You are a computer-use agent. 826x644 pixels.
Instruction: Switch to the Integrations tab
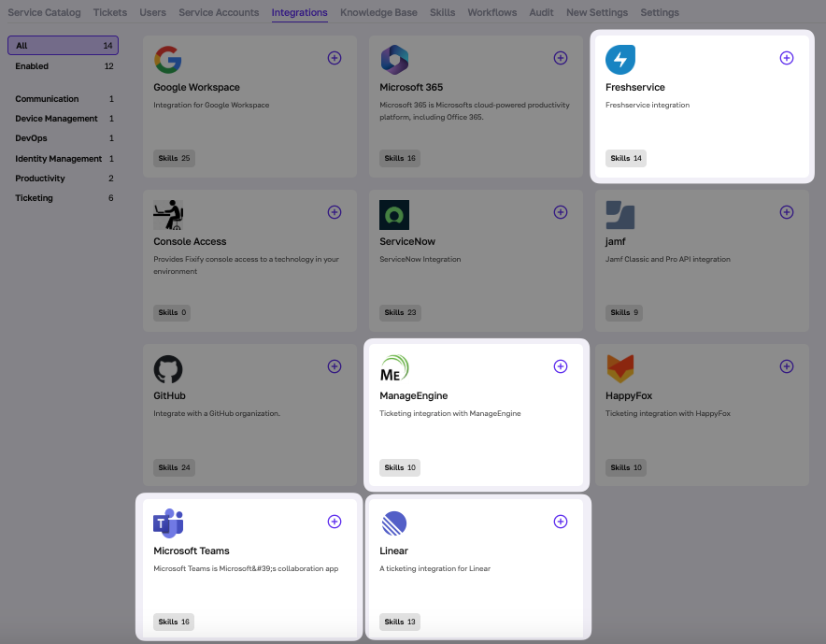299,12
